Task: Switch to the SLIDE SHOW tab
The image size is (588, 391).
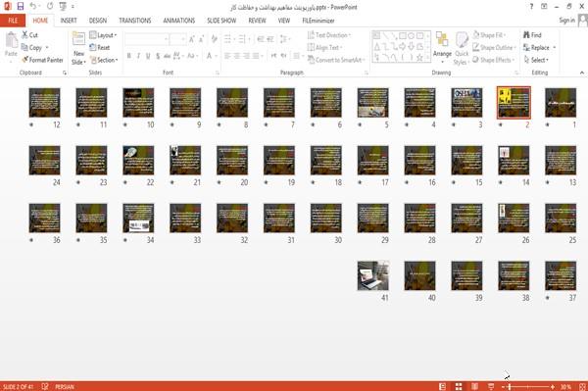Action: pyautogui.click(x=221, y=21)
